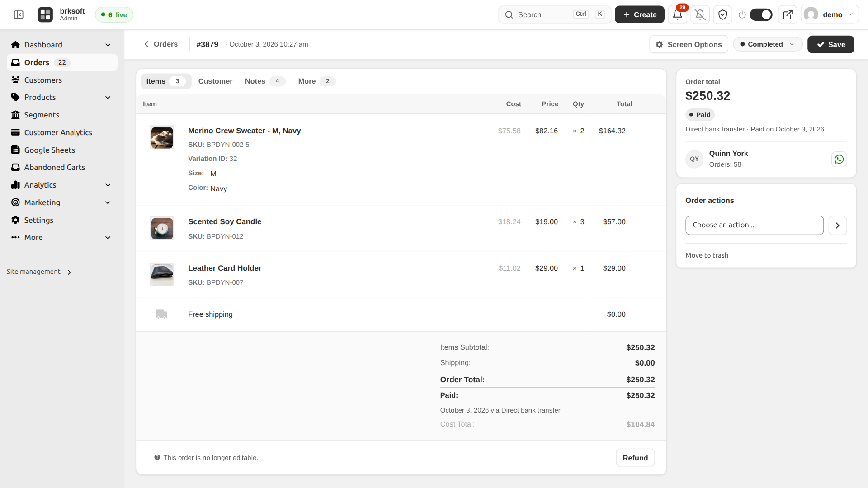Image resolution: width=868 pixels, height=488 pixels.
Task: Open Screen Options
Action: 689,44
